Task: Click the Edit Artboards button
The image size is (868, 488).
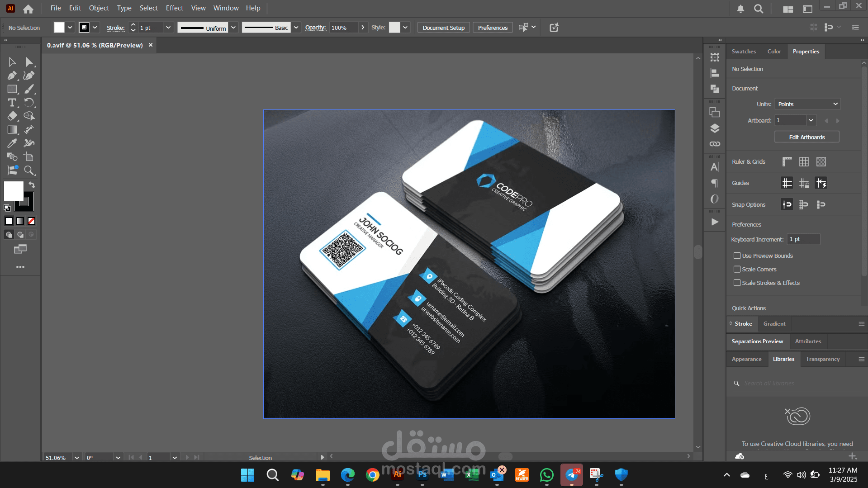Action: tap(807, 137)
